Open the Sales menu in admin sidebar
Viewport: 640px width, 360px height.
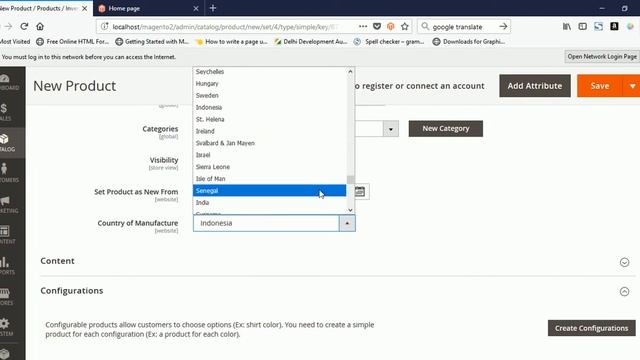click(6, 112)
